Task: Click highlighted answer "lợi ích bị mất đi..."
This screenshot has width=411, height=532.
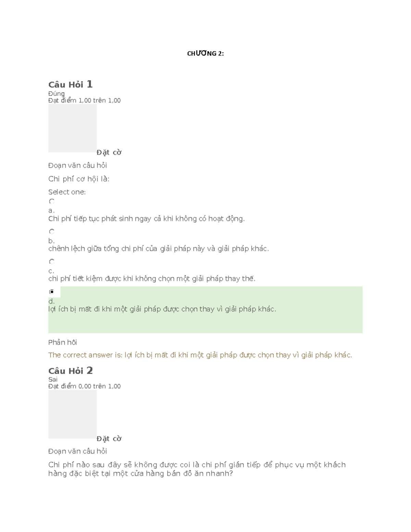Action: (x=162, y=309)
